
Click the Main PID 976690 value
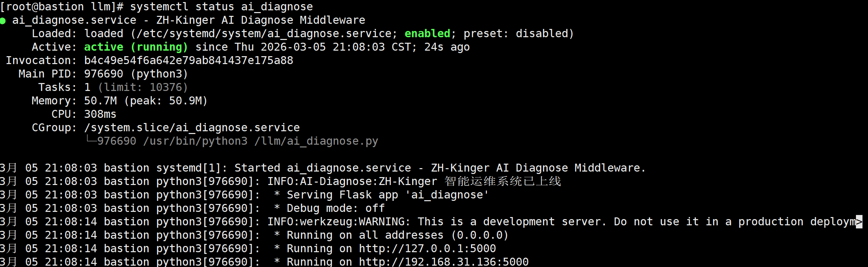coord(104,74)
